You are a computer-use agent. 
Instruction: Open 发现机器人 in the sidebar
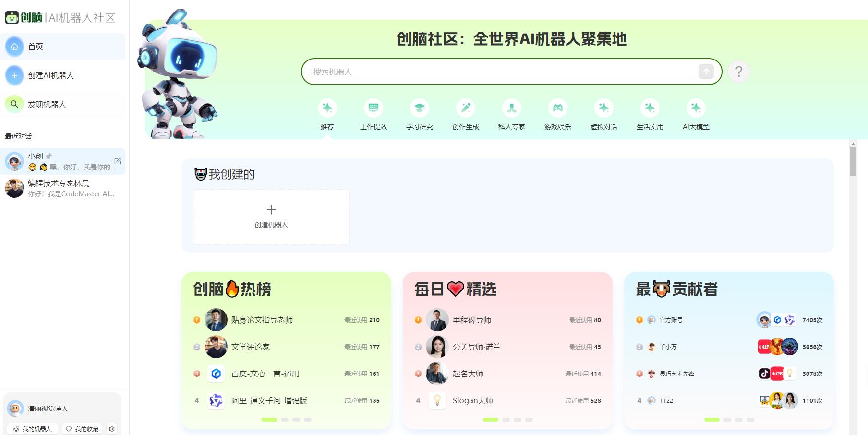(x=47, y=104)
